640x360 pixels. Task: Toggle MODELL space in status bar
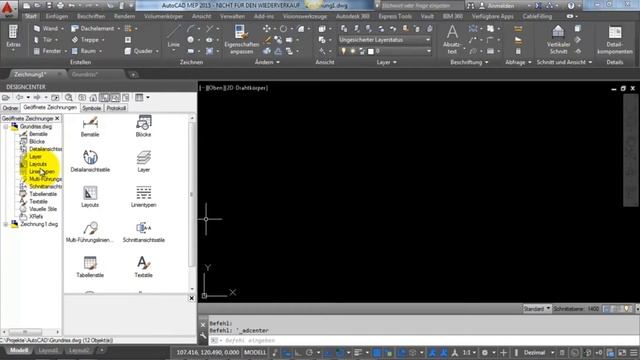pos(255,352)
